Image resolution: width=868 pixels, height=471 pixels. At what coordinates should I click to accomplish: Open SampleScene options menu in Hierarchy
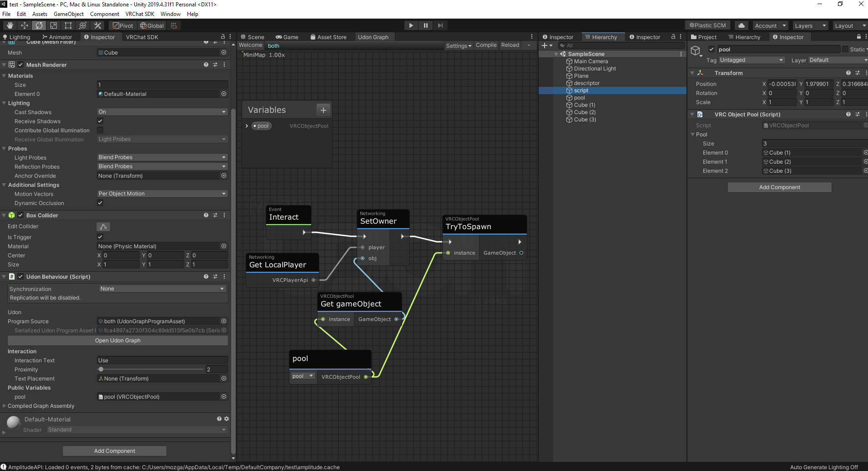[x=681, y=54]
